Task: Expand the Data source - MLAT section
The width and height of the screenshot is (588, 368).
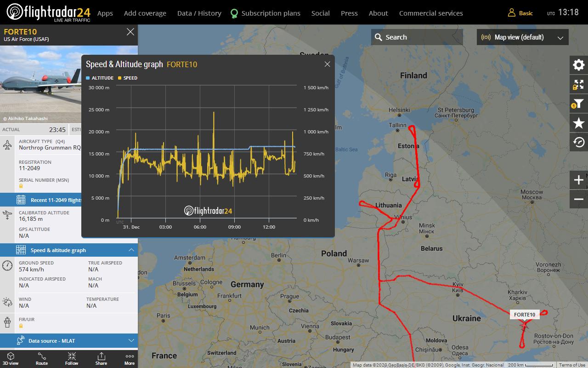Action: [131, 341]
